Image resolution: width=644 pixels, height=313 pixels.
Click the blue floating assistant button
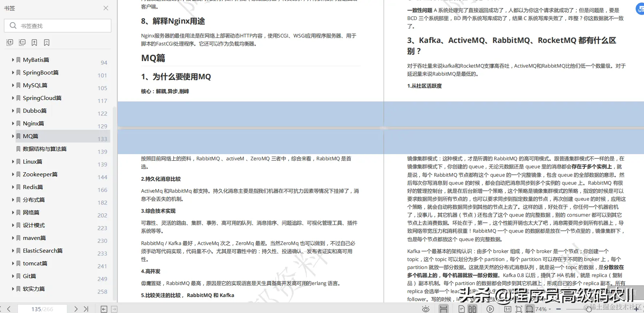[640, 9]
